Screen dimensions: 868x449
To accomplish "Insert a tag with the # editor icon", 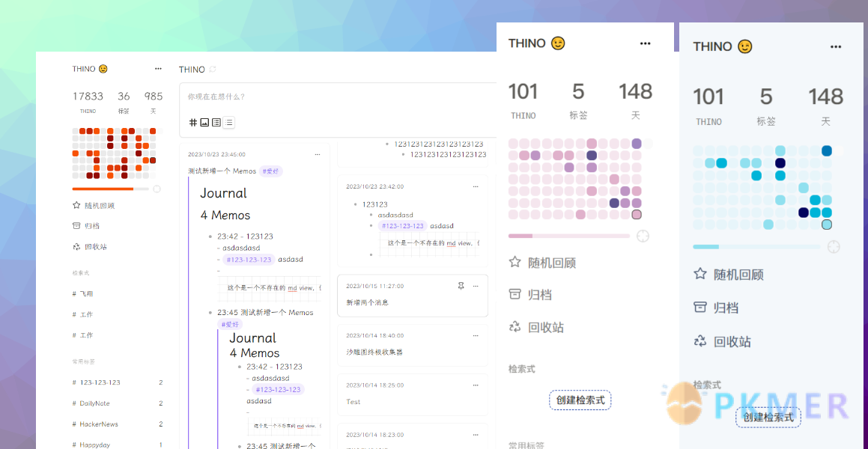I will [x=192, y=122].
